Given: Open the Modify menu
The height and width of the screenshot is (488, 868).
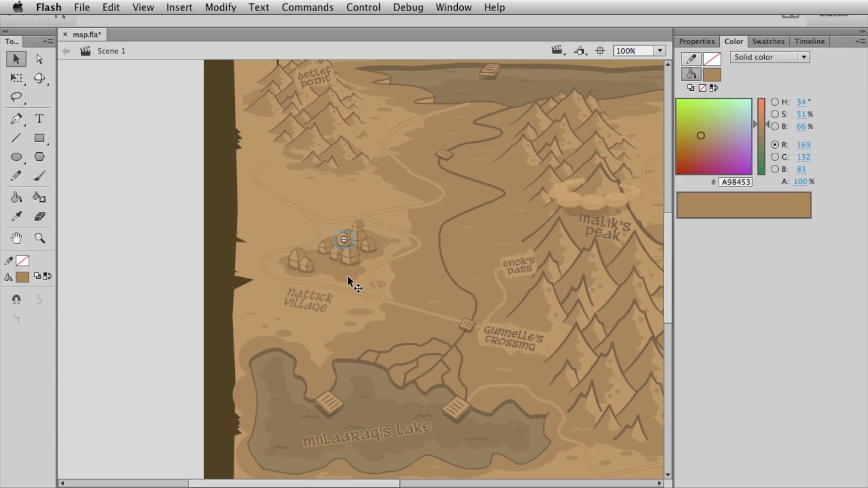Looking at the screenshot, I should [220, 7].
